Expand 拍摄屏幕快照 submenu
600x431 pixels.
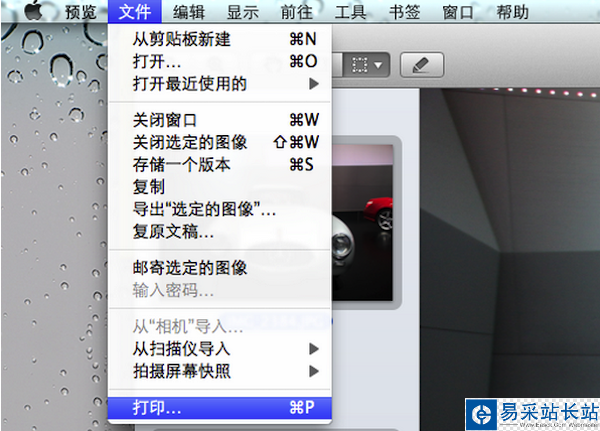coord(220,371)
